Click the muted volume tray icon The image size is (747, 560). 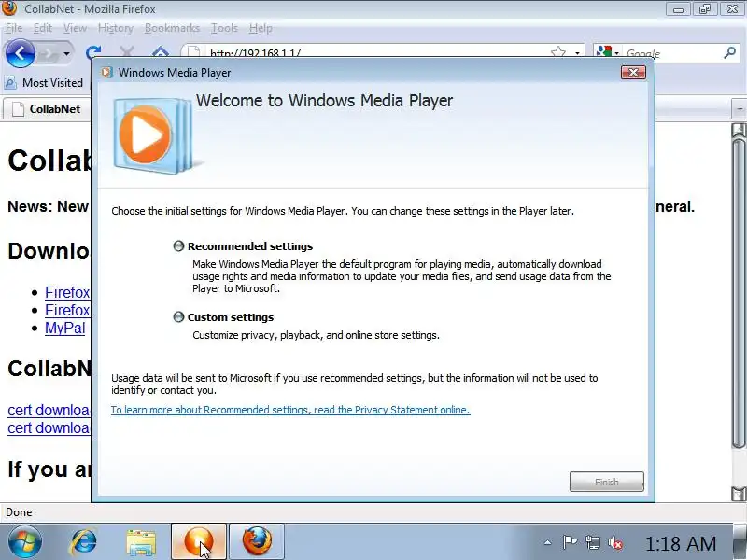pyautogui.click(x=615, y=543)
